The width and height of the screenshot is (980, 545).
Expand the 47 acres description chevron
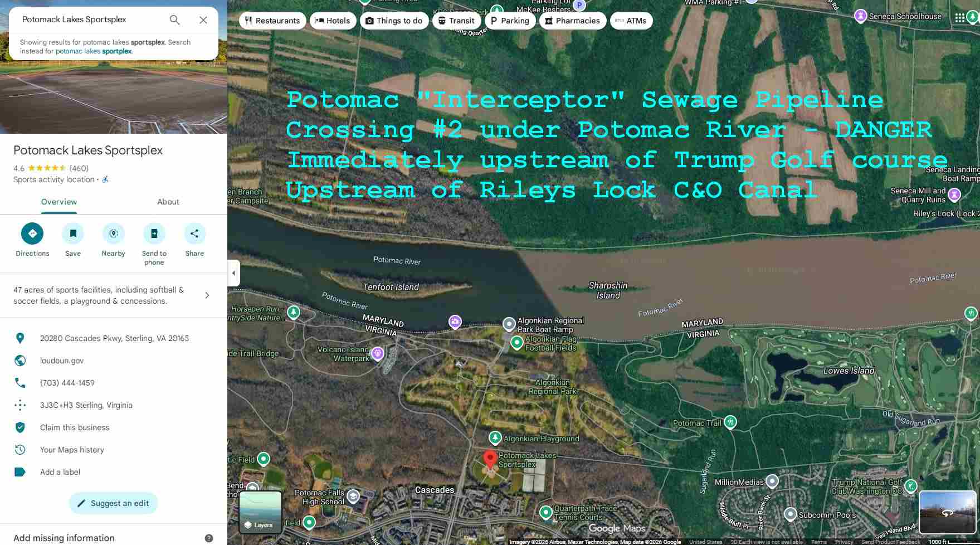207,295
